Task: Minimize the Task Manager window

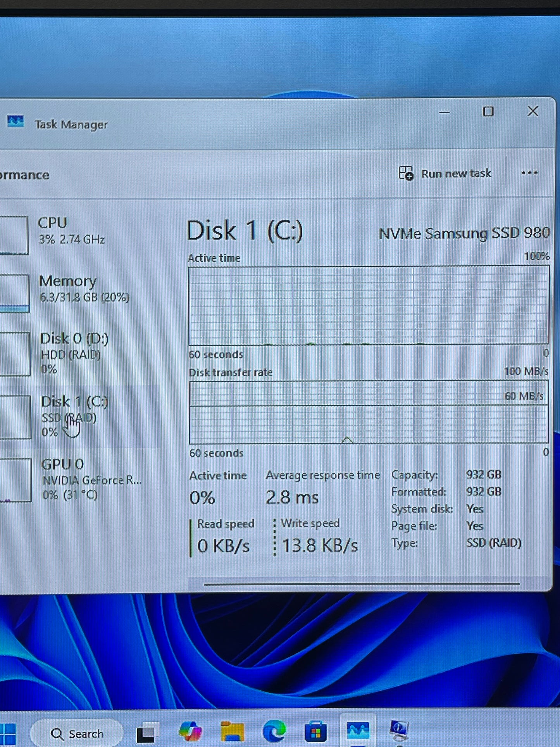Action: point(445,112)
